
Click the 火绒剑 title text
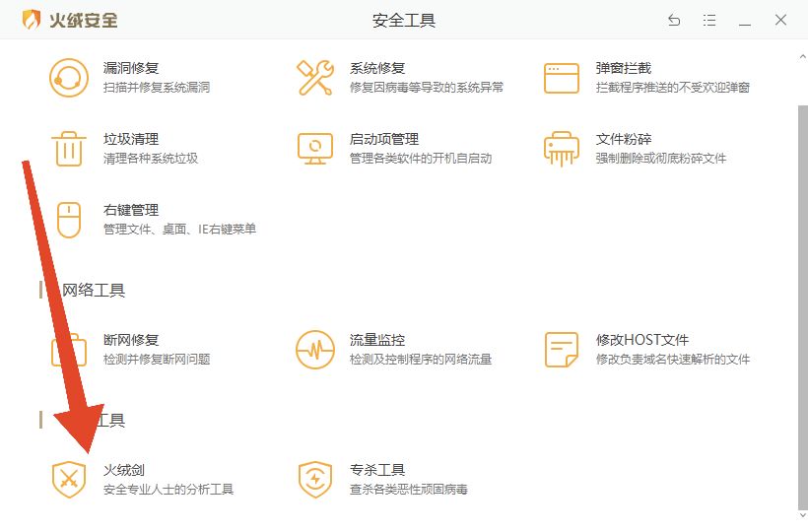124,470
